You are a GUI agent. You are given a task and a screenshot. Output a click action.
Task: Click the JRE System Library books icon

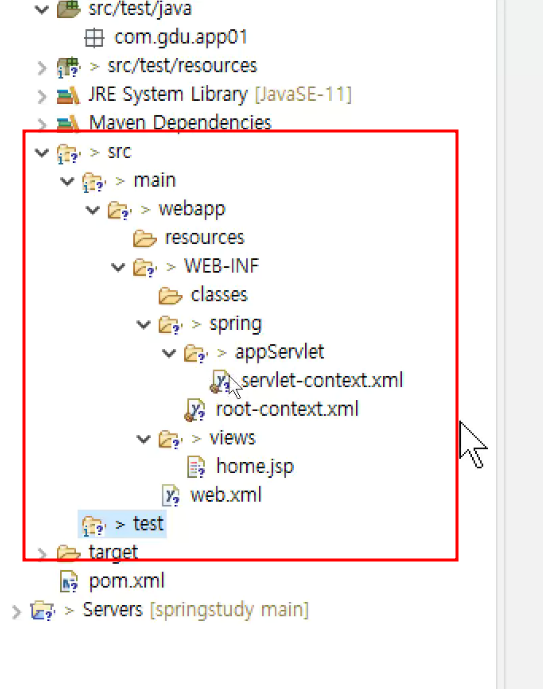tap(68, 95)
